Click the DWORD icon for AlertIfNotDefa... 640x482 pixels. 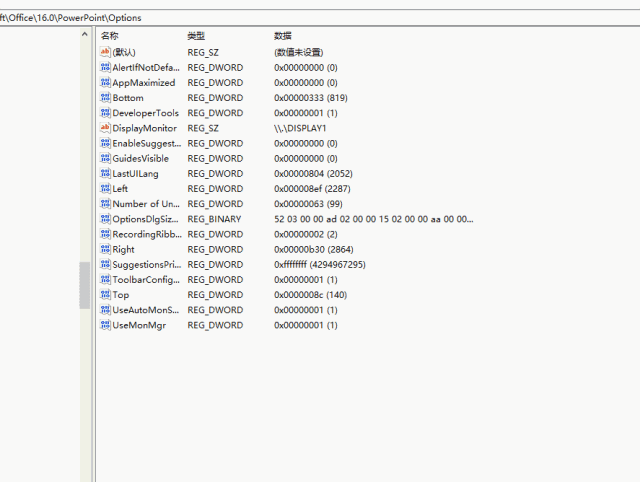click(x=105, y=67)
